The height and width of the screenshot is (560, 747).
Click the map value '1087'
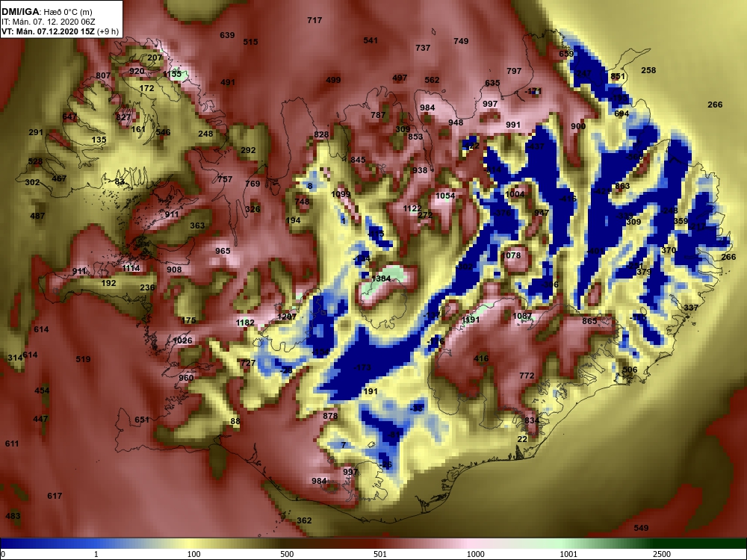pyautogui.click(x=522, y=316)
